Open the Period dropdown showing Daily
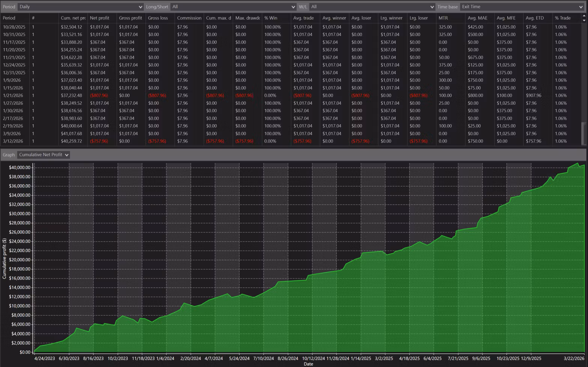 81,7
